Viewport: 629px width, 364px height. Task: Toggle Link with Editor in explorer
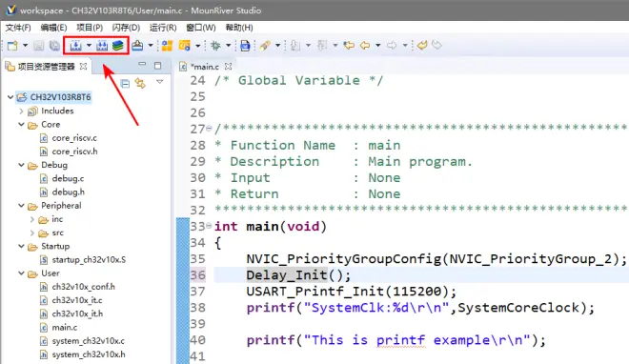140,84
